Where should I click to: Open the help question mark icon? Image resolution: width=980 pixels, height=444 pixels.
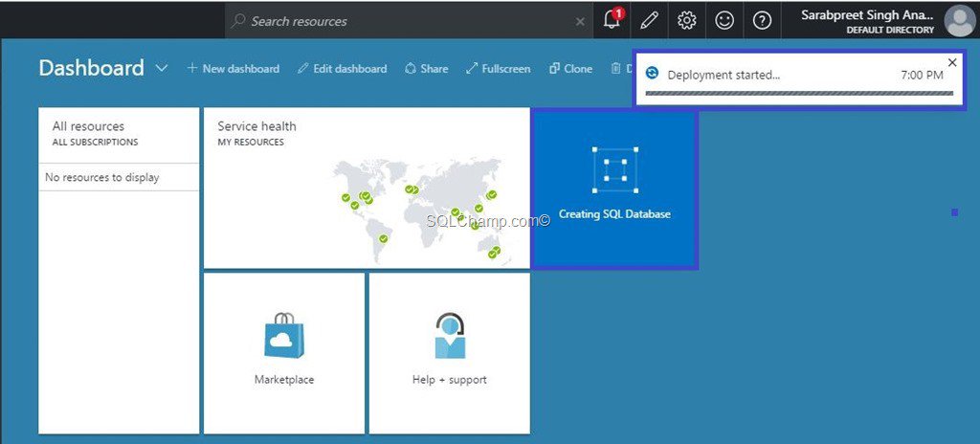click(x=762, y=21)
